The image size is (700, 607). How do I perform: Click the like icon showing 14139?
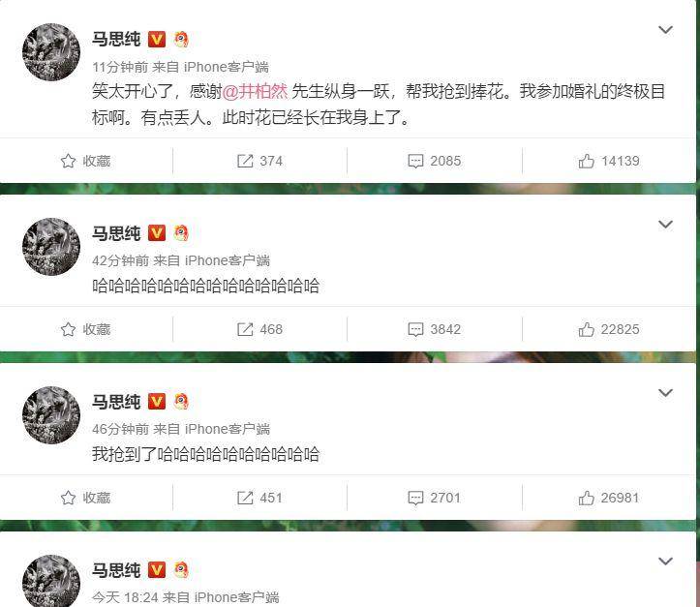click(x=586, y=161)
